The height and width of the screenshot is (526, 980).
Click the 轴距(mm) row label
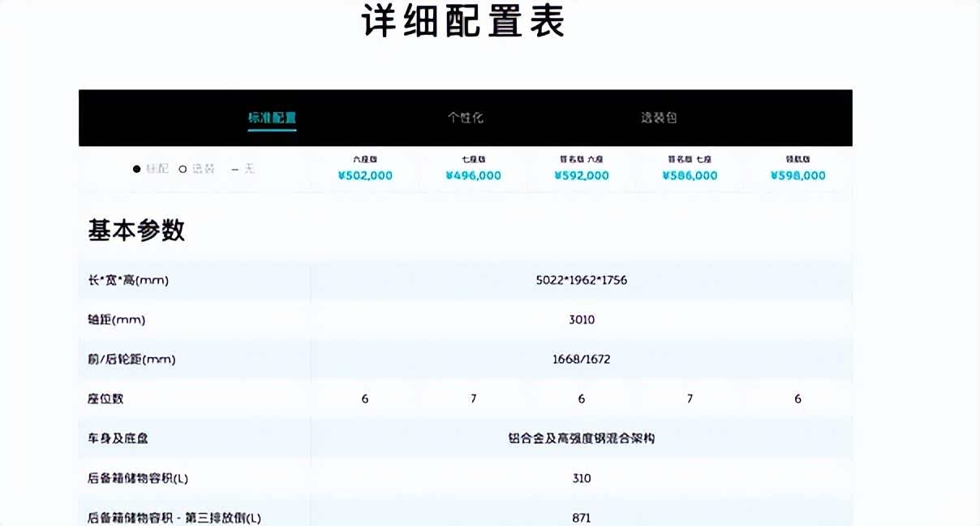[116, 320]
